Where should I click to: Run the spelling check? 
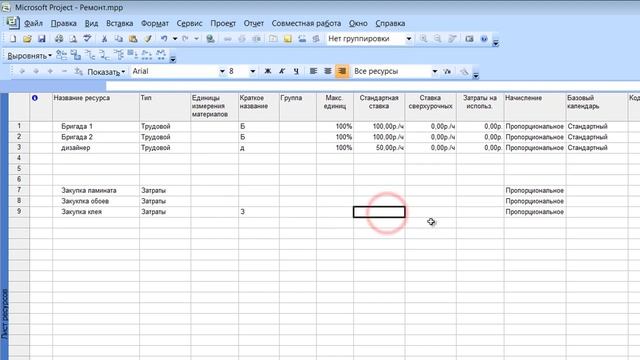click(x=87, y=39)
